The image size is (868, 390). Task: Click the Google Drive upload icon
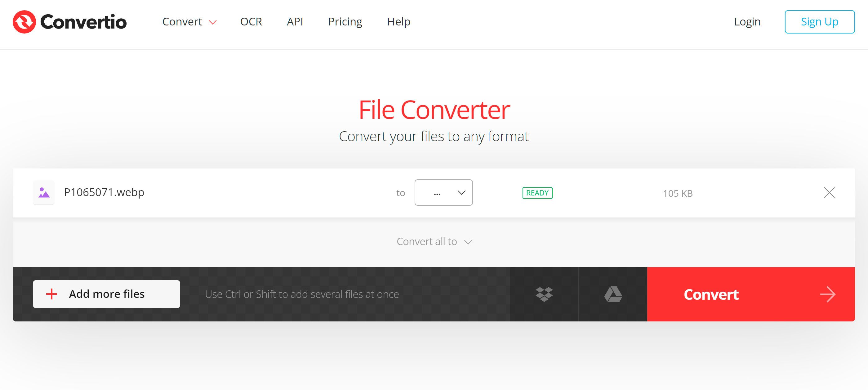pyautogui.click(x=613, y=294)
